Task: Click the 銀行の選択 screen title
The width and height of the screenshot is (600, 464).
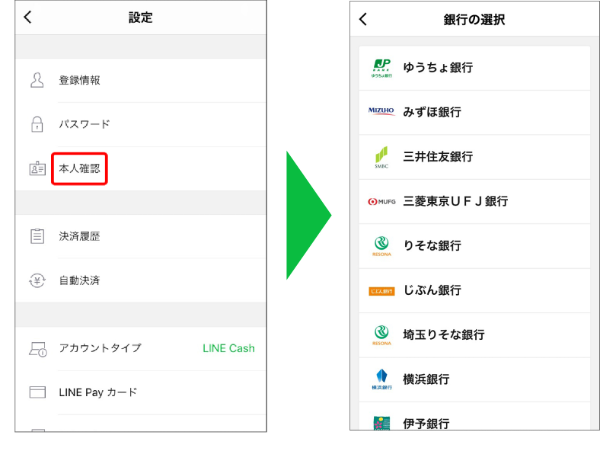Action: tap(474, 20)
